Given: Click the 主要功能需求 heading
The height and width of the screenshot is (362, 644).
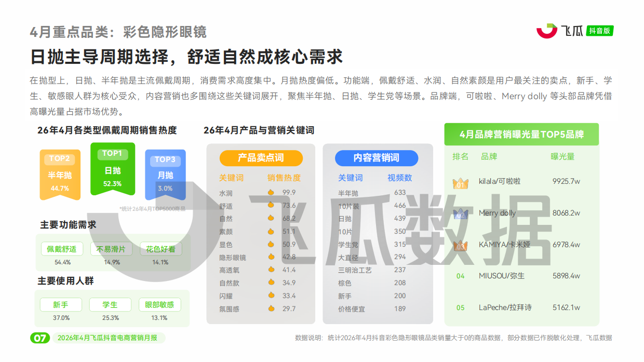Looking at the screenshot, I should pyautogui.click(x=68, y=225).
